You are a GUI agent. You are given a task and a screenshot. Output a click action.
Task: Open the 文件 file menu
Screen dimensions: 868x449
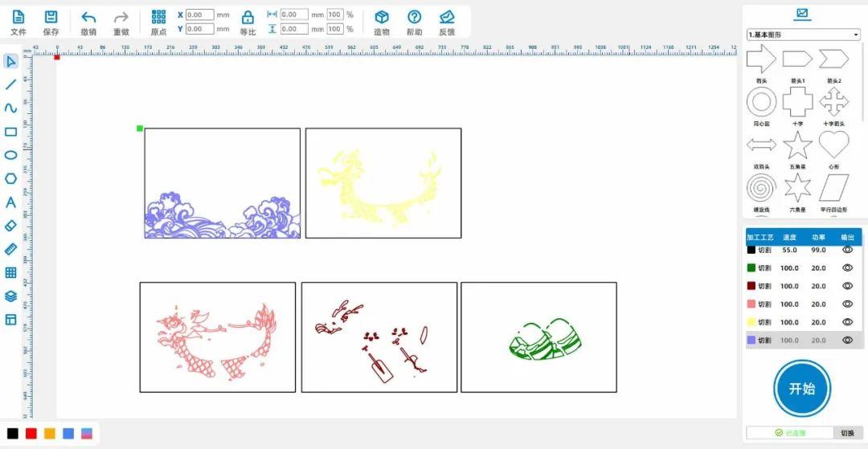(x=18, y=22)
